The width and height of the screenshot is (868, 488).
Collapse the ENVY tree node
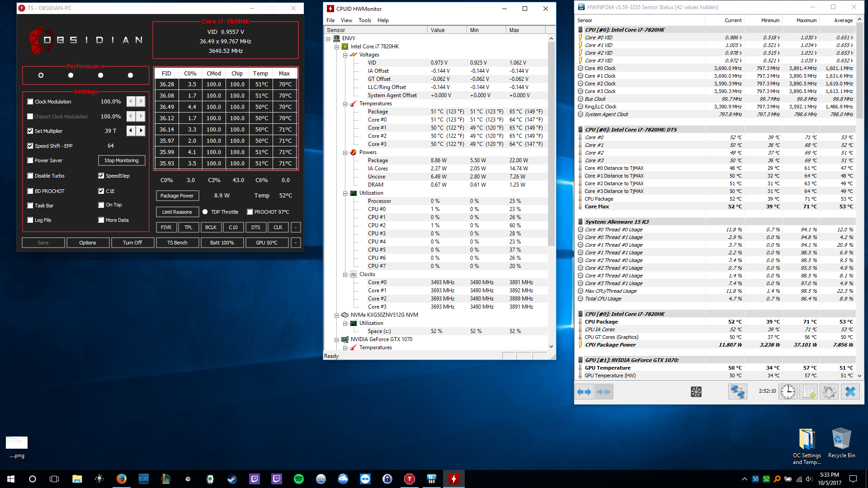[328, 38]
